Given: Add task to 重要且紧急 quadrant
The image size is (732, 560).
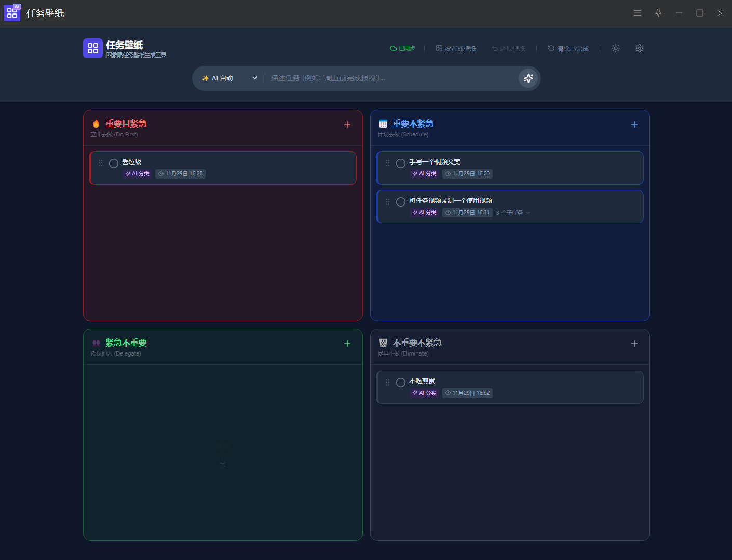Looking at the screenshot, I should coord(347,125).
